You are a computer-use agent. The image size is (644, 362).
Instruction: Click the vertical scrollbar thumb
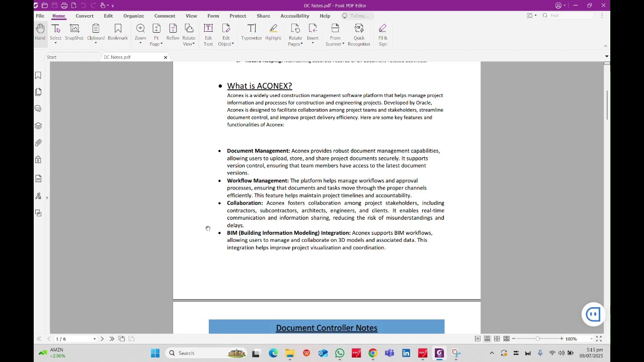(607, 106)
